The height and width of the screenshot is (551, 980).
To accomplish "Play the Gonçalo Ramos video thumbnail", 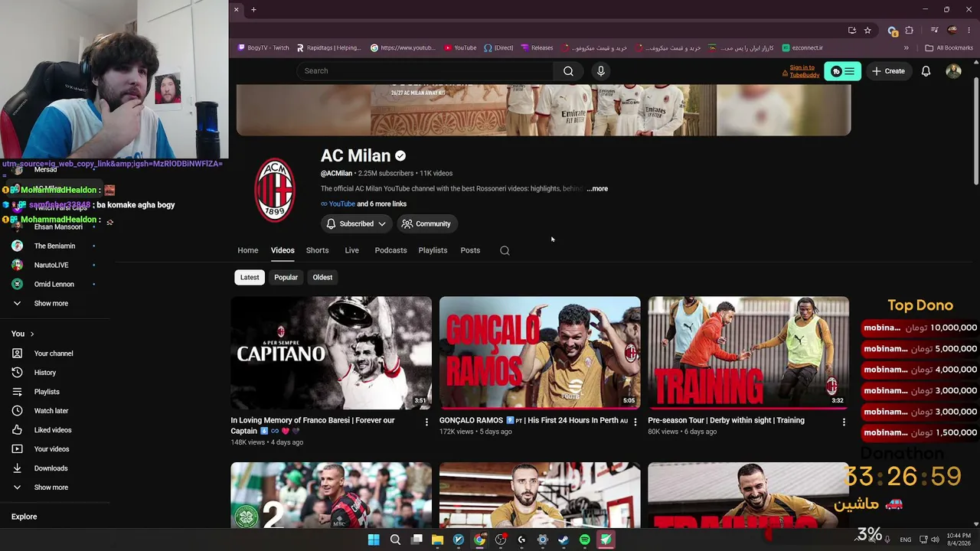I will tap(540, 353).
